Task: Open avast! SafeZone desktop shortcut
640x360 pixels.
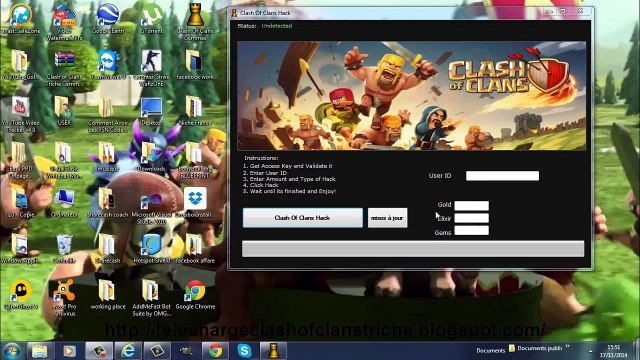Action: (x=20, y=19)
